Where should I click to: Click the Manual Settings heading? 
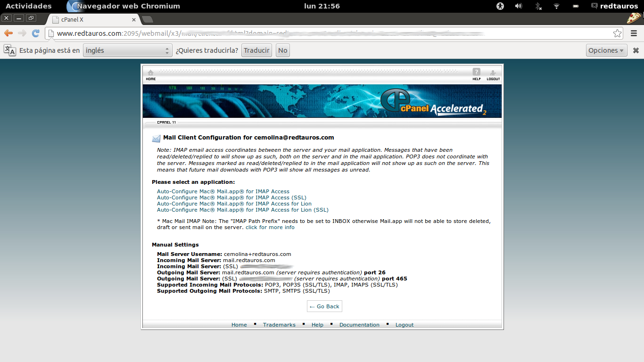(x=175, y=245)
